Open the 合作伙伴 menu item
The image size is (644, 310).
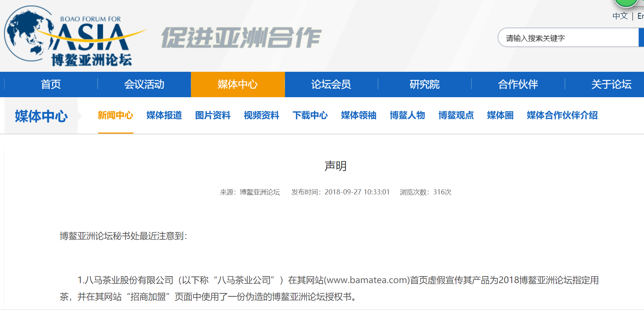[x=518, y=84]
